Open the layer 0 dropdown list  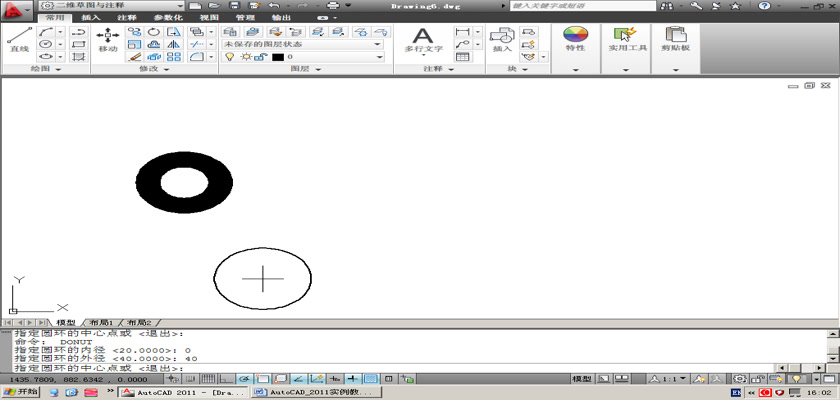[380, 57]
